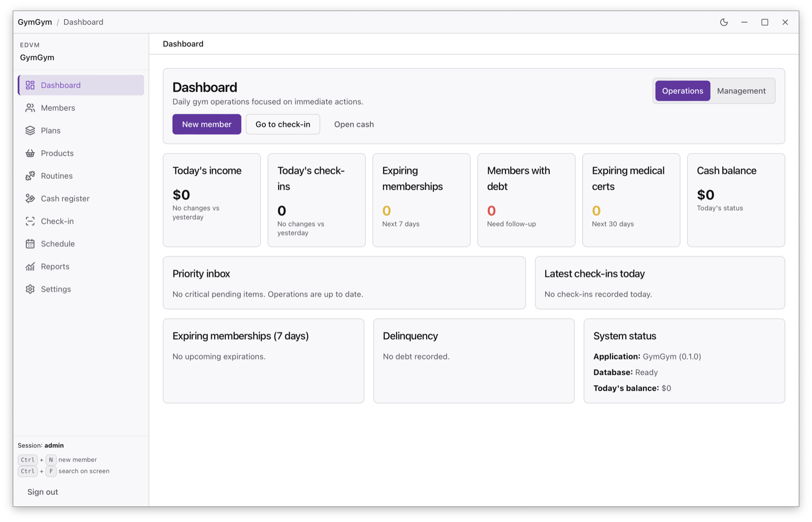Open cash using the text link

pos(354,124)
